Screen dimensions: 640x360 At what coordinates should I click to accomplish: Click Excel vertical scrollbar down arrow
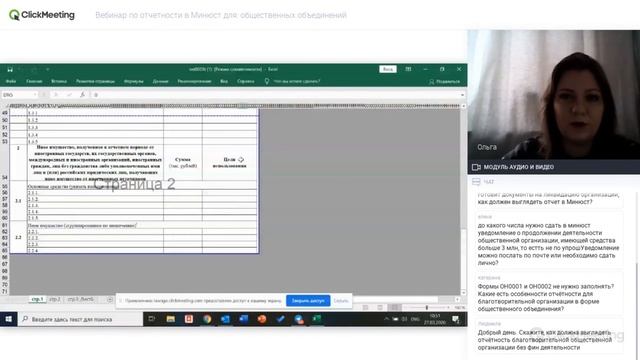click(463, 293)
